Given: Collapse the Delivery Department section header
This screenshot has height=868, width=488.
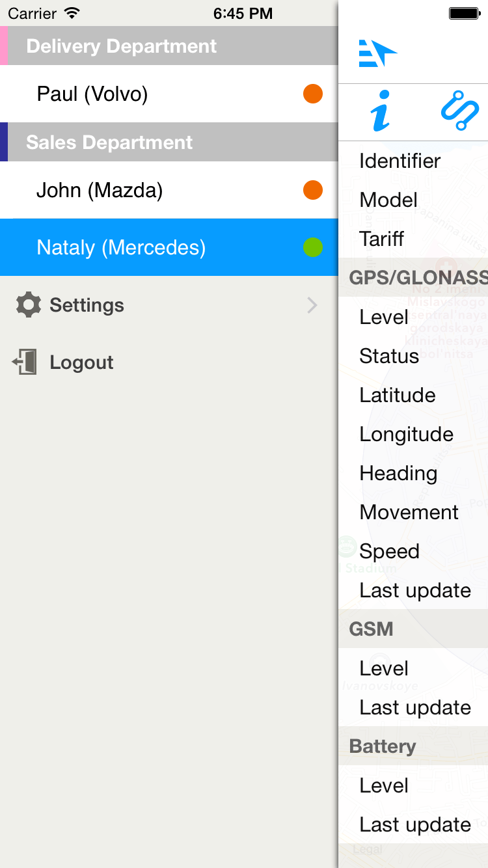Looking at the screenshot, I should [x=169, y=46].
